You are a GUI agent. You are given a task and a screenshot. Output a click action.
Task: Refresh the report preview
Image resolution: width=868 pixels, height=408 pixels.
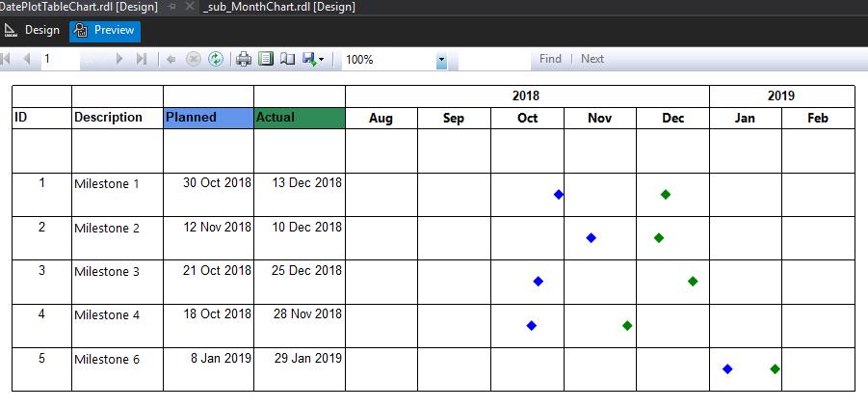pos(216,59)
